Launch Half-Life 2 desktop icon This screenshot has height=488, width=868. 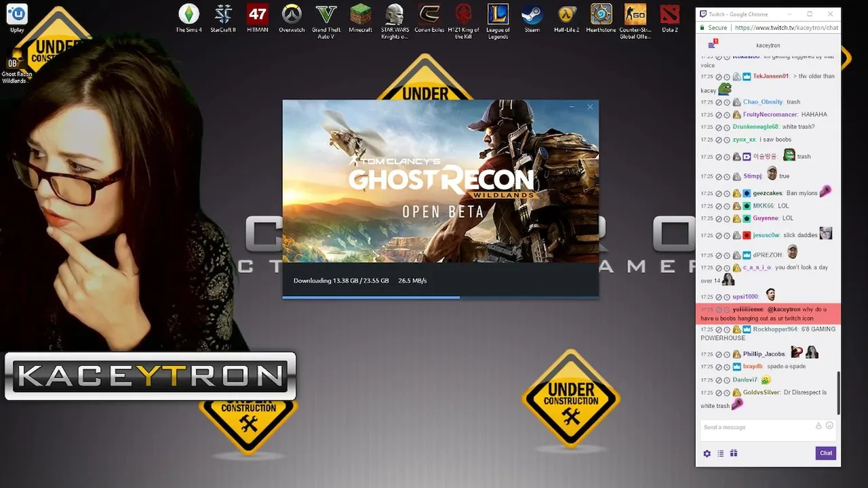point(567,18)
